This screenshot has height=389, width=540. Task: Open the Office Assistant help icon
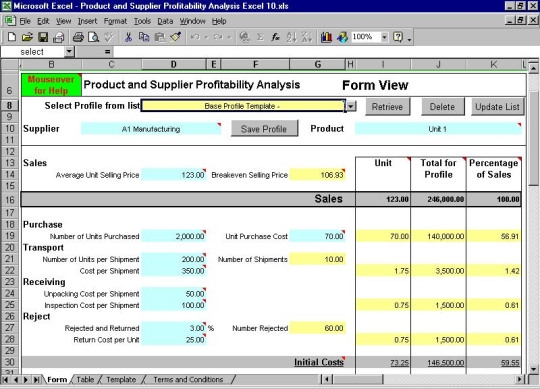(398, 37)
